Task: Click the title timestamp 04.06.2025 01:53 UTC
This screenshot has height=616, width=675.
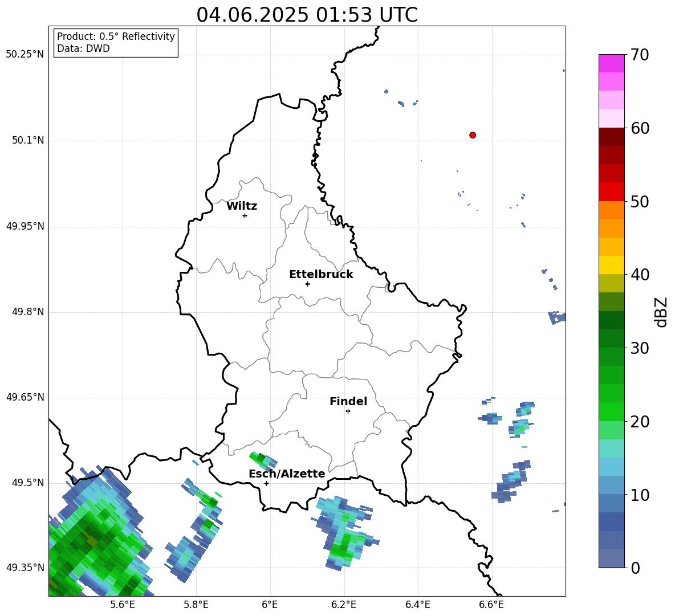Action: point(307,15)
